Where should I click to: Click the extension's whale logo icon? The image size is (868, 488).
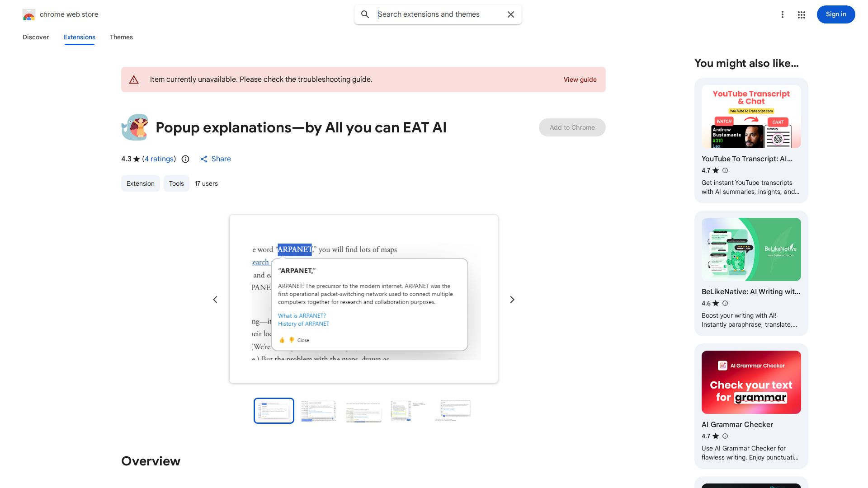pos(135,127)
